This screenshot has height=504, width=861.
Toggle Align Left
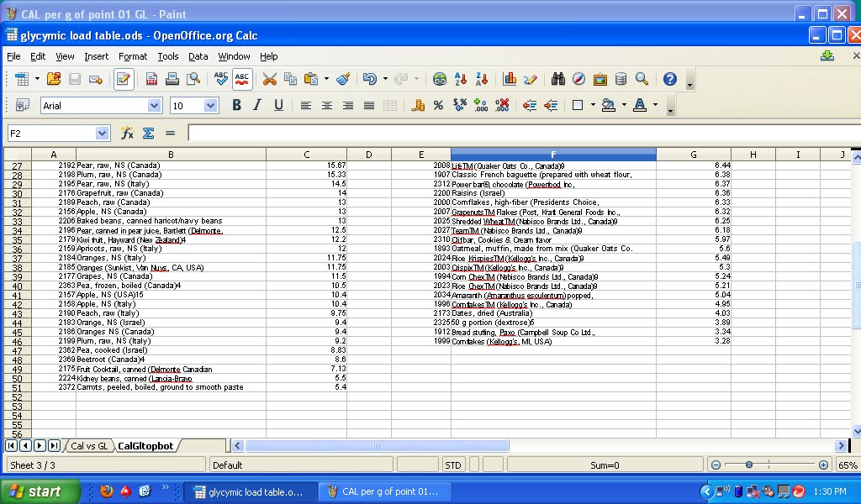click(x=306, y=105)
